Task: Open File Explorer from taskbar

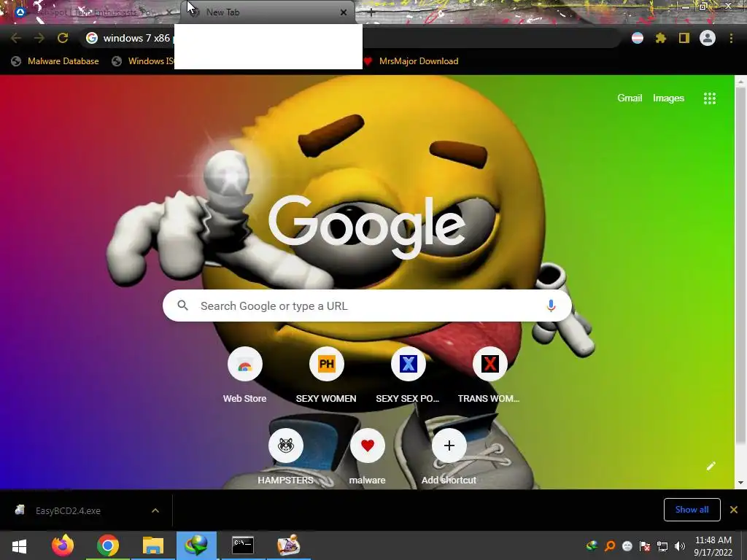Action: pos(153,545)
